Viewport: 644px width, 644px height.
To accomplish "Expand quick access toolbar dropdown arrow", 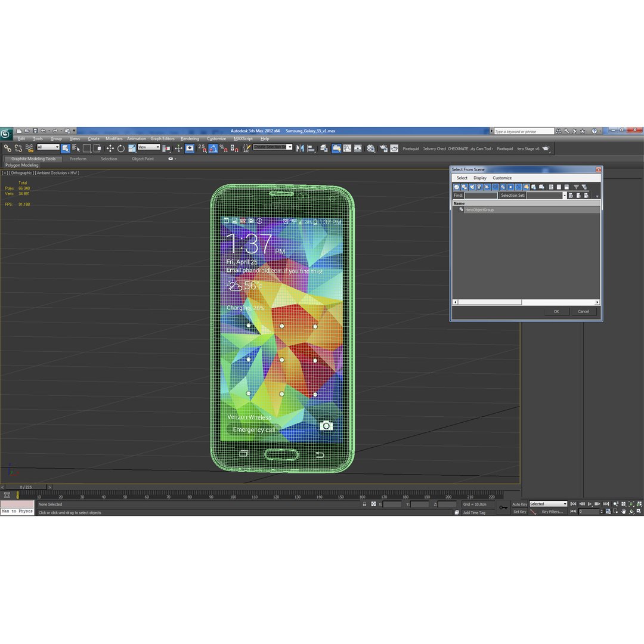I will pyautogui.click(x=75, y=131).
